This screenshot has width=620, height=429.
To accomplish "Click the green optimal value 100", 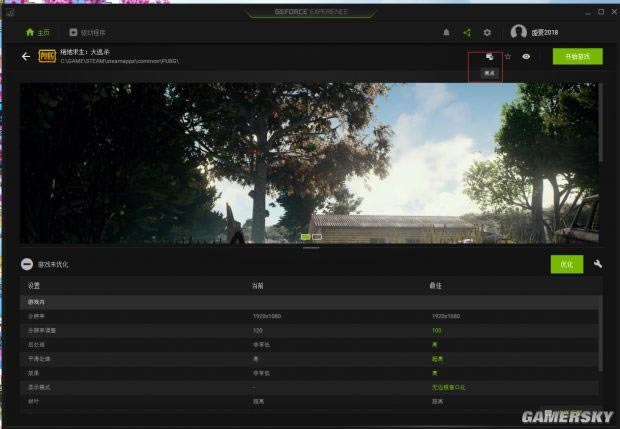I will [436, 331].
